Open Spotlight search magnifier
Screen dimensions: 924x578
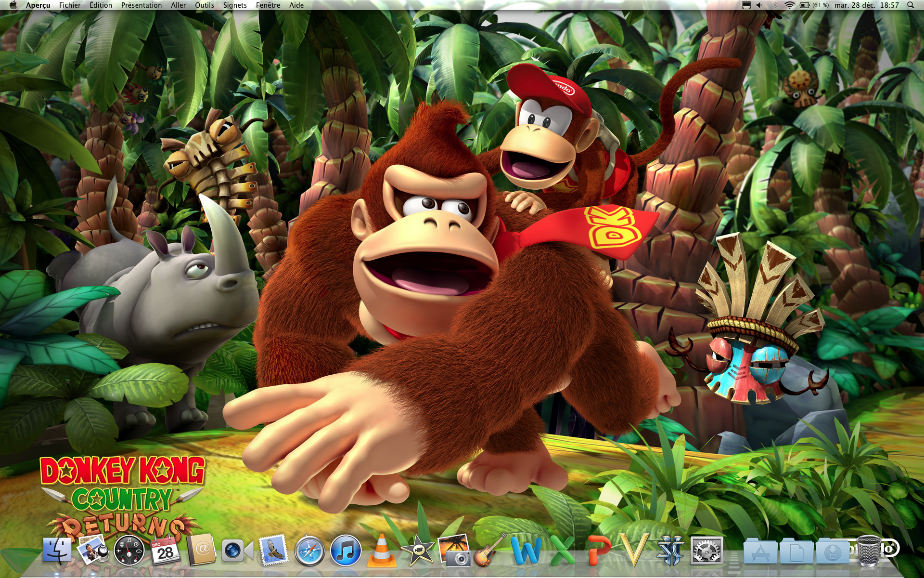(x=910, y=5)
